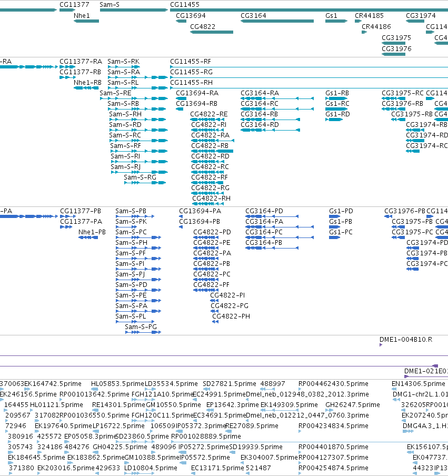Viewport: 448px width, 476px height.
Task: Select the CG3164-RA transcript label
Action: click(x=260, y=93)
